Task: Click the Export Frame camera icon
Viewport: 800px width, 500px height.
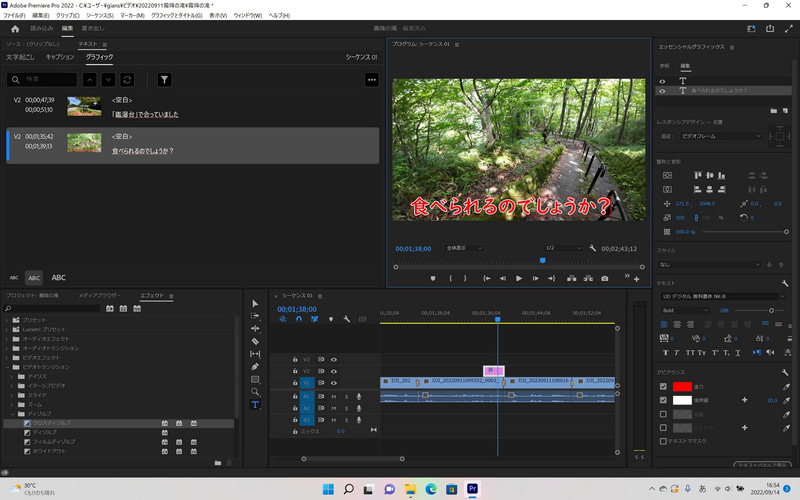Action: pyautogui.click(x=604, y=278)
